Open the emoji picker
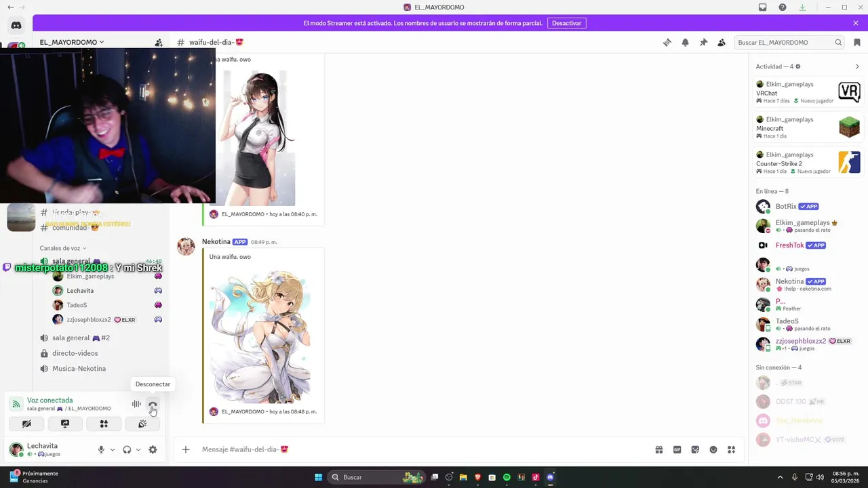Viewport: 868px width, 488px height. click(x=713, y=449)
